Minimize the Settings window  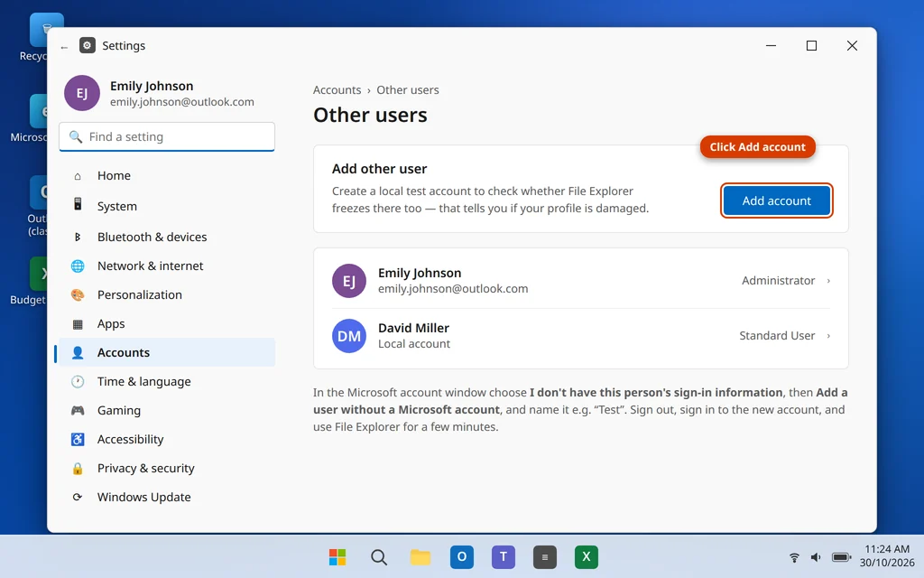pyautogui.click(x=771, y=45)
